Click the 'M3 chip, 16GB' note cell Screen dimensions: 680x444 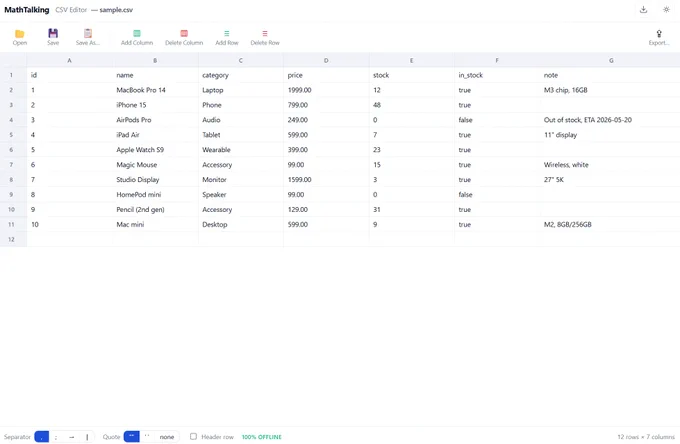(x=611, y=90)
